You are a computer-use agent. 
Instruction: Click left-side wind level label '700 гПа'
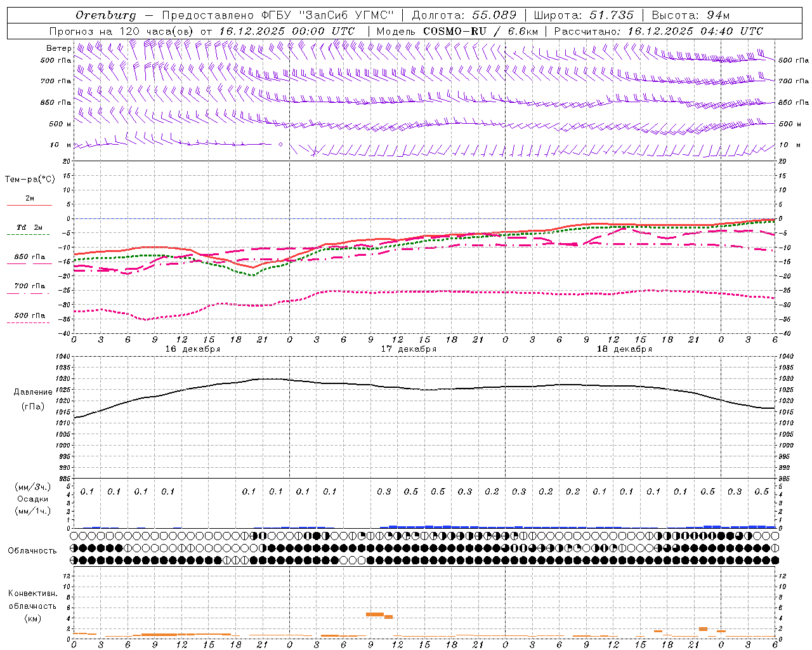[56, 81]
